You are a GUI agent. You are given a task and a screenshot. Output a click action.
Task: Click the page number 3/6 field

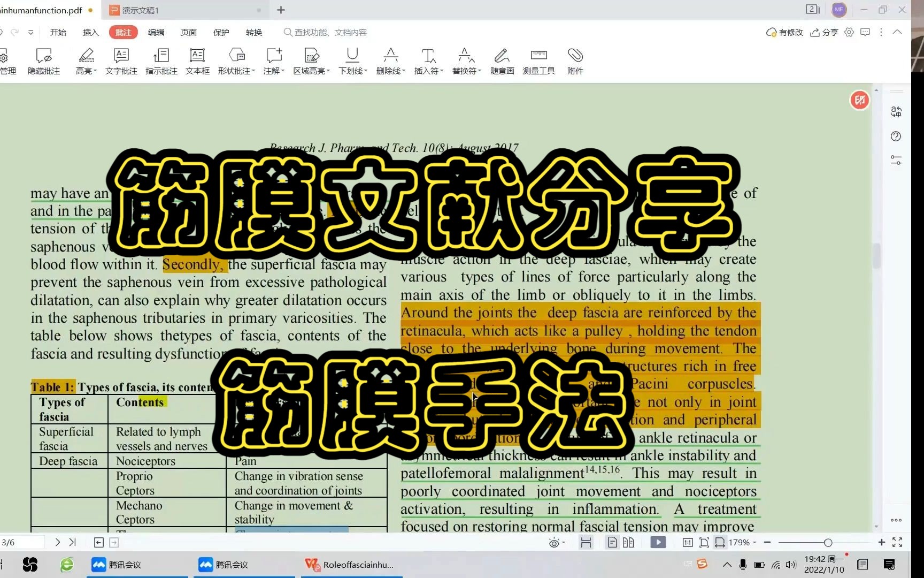coord(21,542)
